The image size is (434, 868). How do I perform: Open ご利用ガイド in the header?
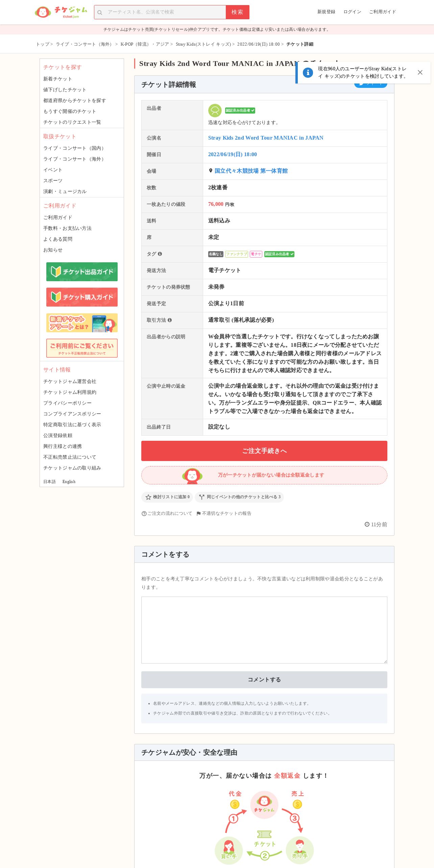[x=382, y=12]
